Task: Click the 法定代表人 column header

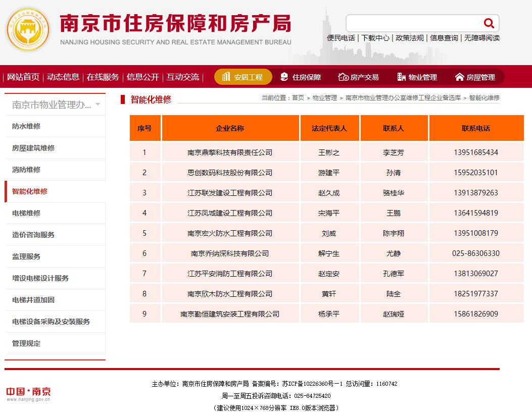Action: point(329,128)
